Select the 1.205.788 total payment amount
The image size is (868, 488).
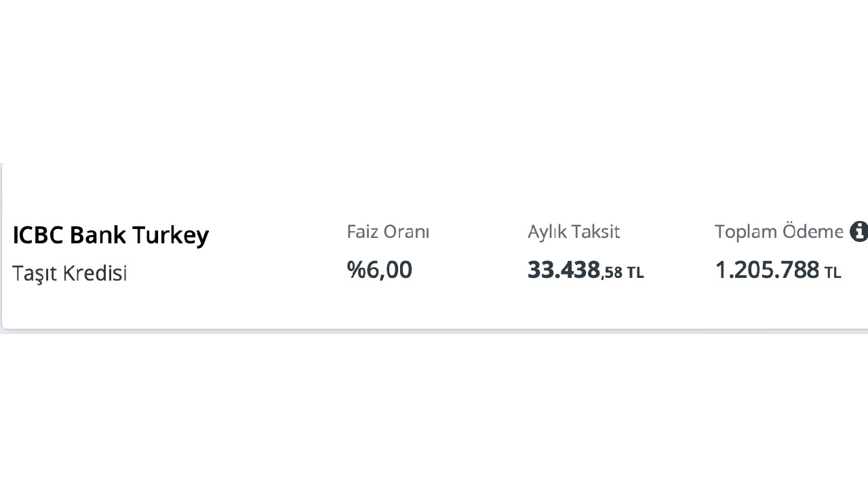767,270
